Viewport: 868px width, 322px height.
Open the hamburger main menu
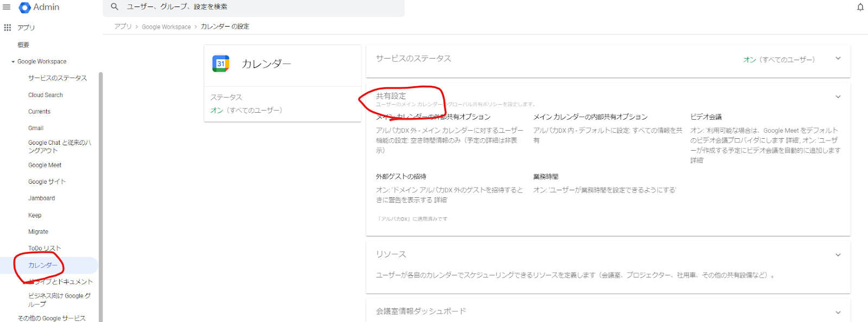[x=7, y=7]
